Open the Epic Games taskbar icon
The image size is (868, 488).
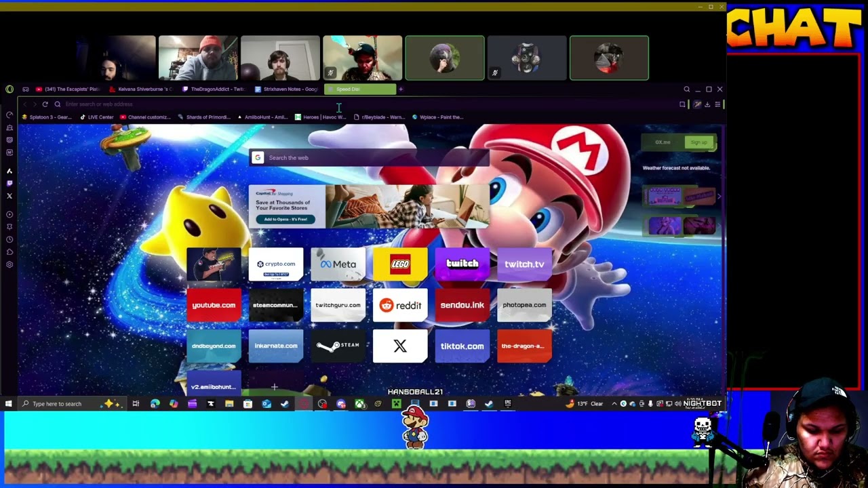507,404
